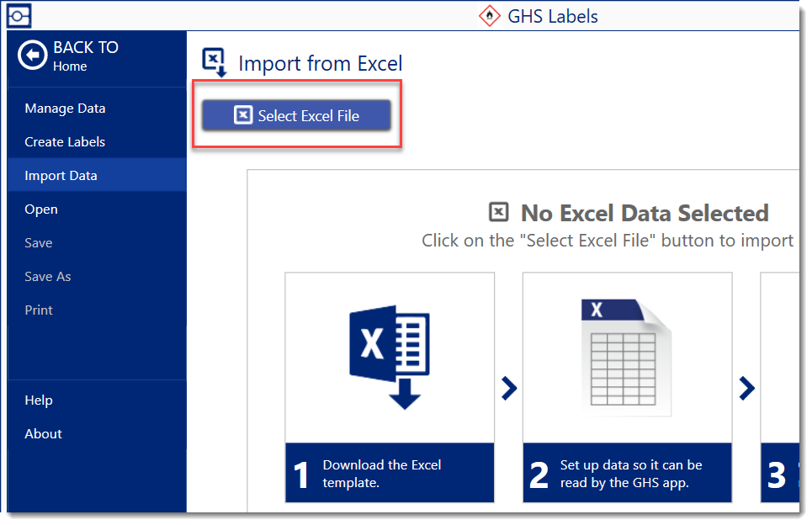The image size is (812, 525).
Task: Open the About page
Action: [x=43, y=434]
